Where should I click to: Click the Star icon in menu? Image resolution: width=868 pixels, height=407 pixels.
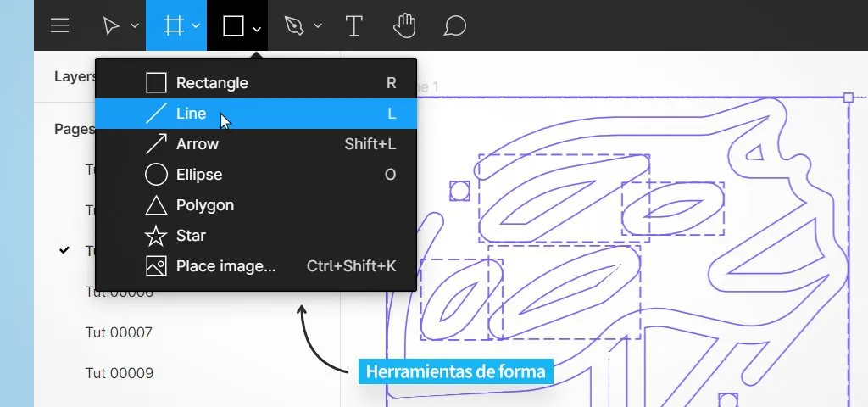coord(156,236)
